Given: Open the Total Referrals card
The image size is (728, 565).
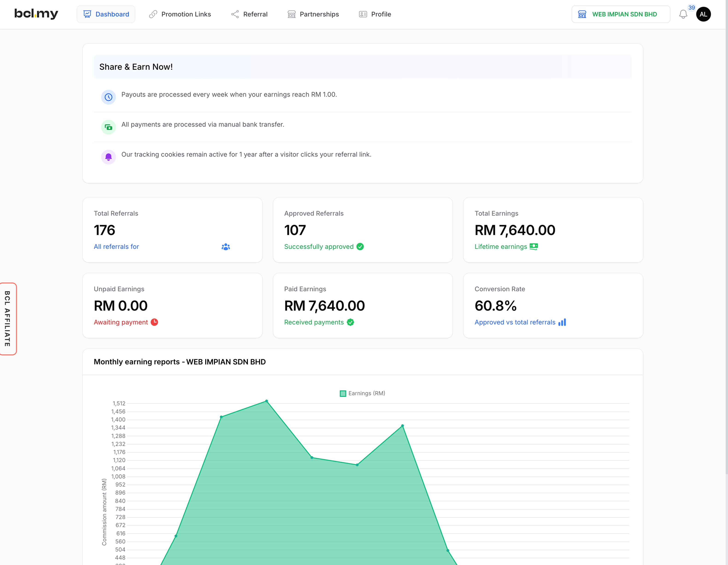Looking at the screenshot, I should click(x=172, y=230).
